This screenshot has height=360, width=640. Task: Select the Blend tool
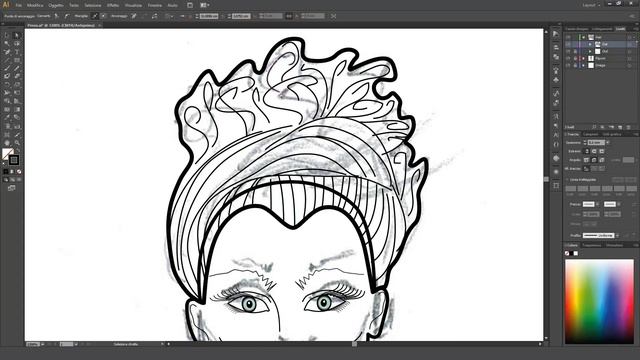pos(17,118)
